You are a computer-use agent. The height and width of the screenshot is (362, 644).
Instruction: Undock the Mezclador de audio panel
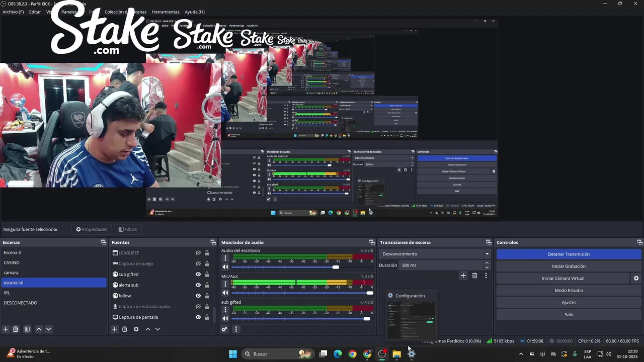click(x=372, y=242)
